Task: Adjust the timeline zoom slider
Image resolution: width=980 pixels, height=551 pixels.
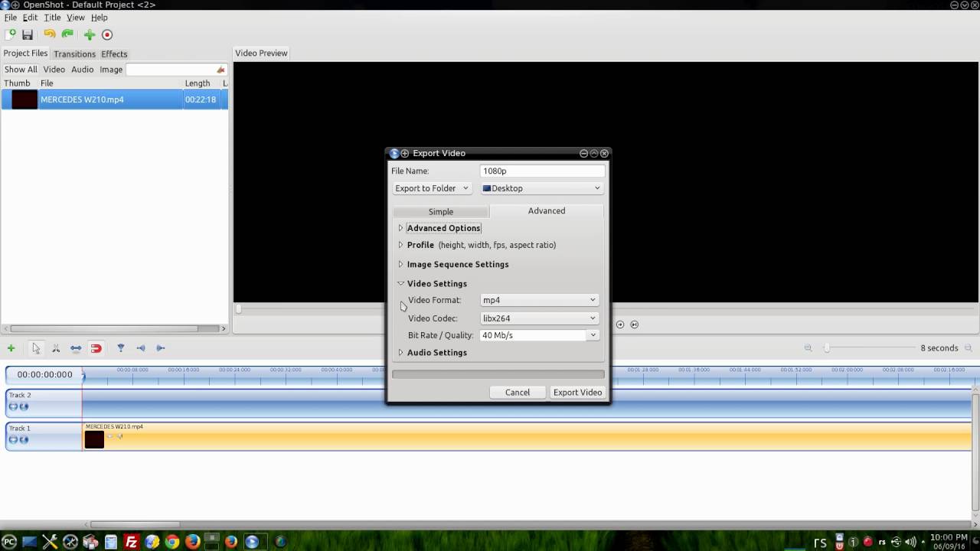Action: tap(827, 348)
